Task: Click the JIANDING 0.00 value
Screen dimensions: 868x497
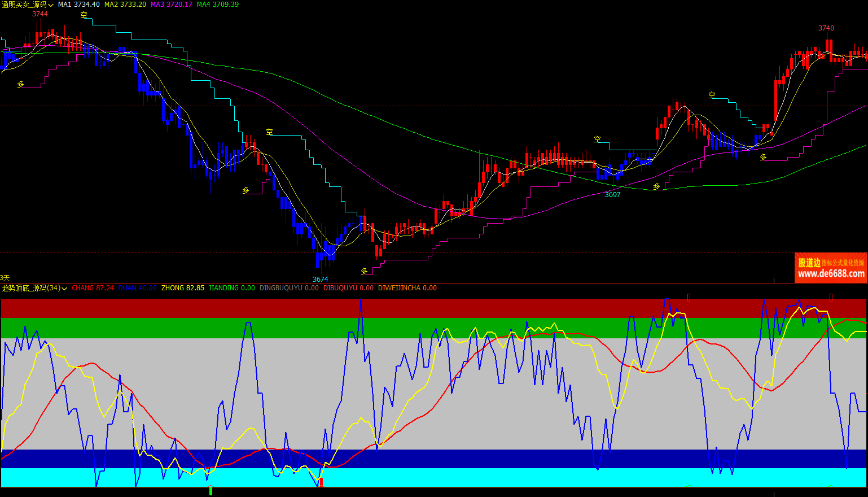Action: 232,288
